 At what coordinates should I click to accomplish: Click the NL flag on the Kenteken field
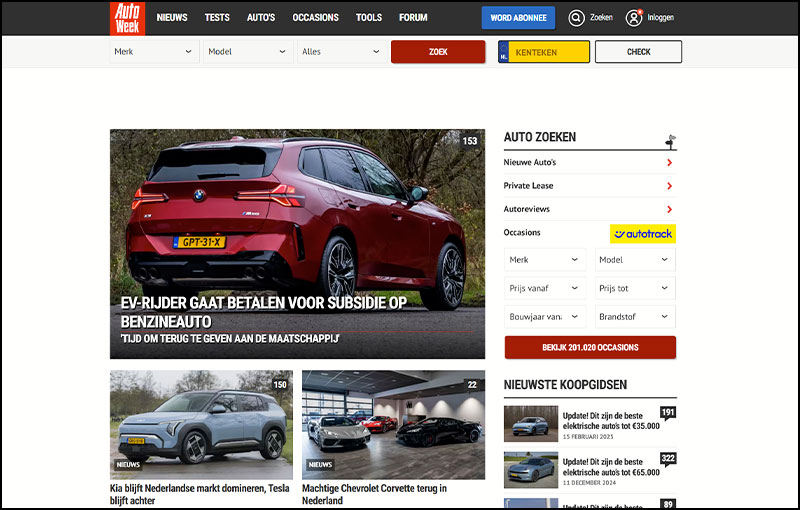(x=504, y=52)
